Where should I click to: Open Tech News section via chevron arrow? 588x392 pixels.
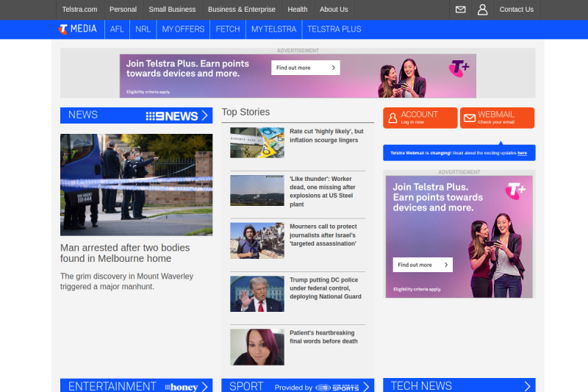pyautogui.click(x=527, y=386)
